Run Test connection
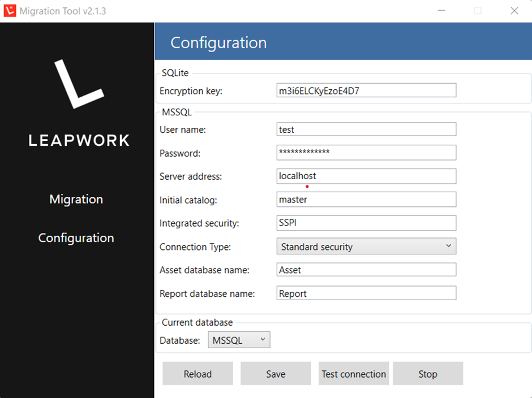The width and height of the screenshot is (532, 398). coord(353,374)
